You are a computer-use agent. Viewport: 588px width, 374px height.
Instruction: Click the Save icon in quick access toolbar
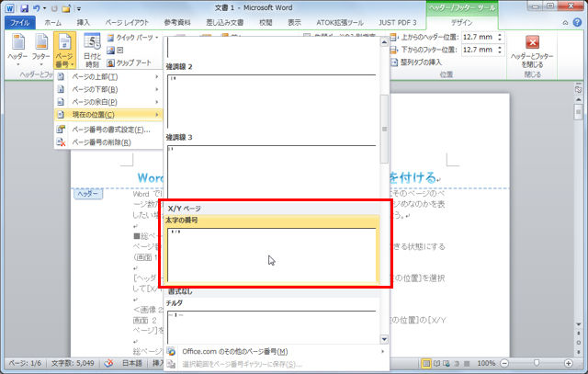coord(25,8)
